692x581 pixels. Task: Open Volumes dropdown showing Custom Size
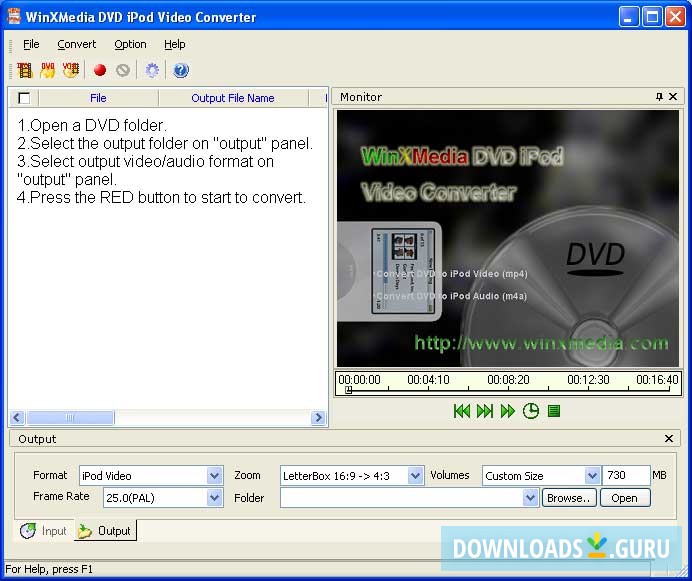click(592, 475)
